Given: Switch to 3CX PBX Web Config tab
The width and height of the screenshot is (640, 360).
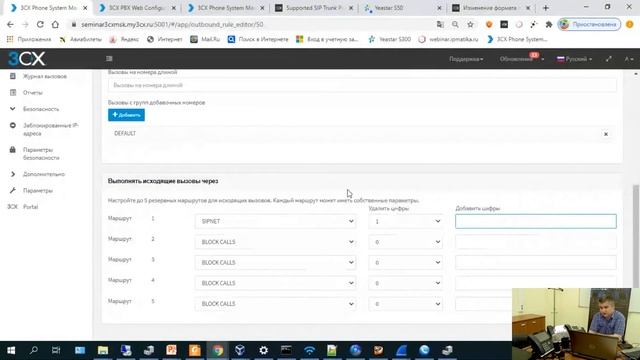Looking at the screenshot, I should (137, 8).
